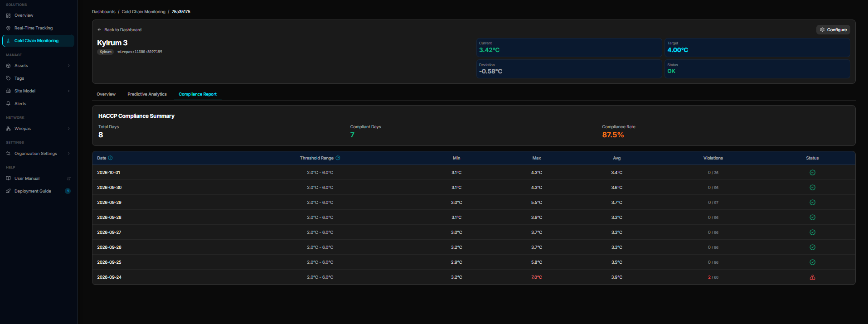Click the green check status for 2026-09-29
This screenshot has width=868, height=324.
812,203
